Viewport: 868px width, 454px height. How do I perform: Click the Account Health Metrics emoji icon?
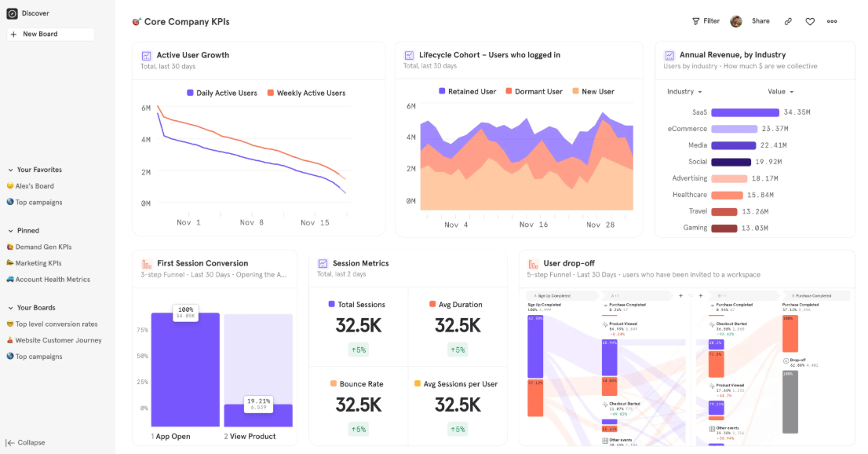[x=10, y=280]
